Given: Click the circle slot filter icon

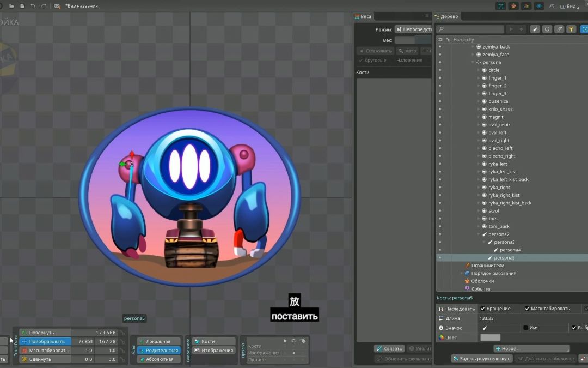Looking at the screenshot, I should tap(547, 29).
